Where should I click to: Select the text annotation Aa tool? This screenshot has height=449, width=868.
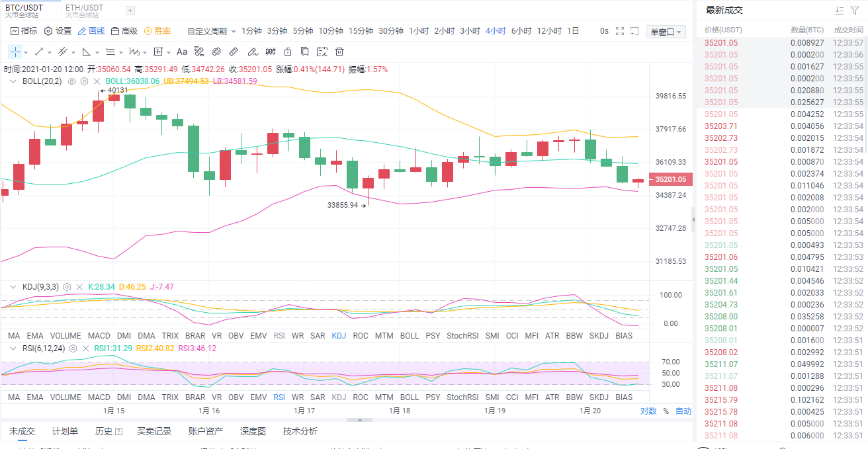[x=182, y=52]
